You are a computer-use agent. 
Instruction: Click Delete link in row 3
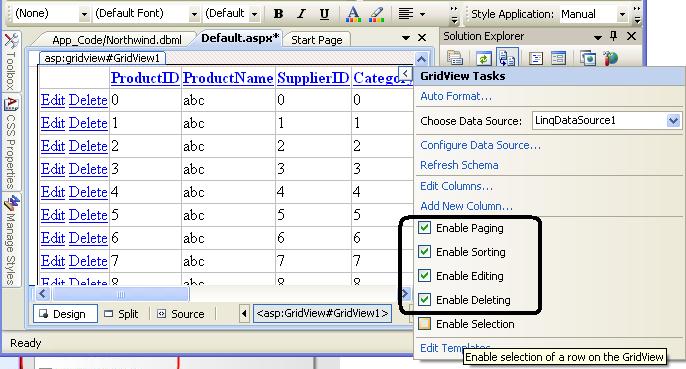pos(88,169)
